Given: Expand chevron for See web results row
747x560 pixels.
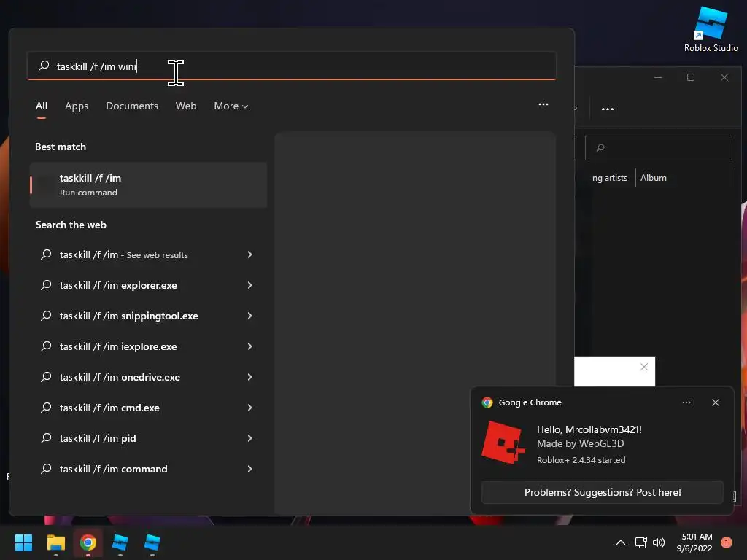Looking at the screenshot, I should click(x=249, y=254).
